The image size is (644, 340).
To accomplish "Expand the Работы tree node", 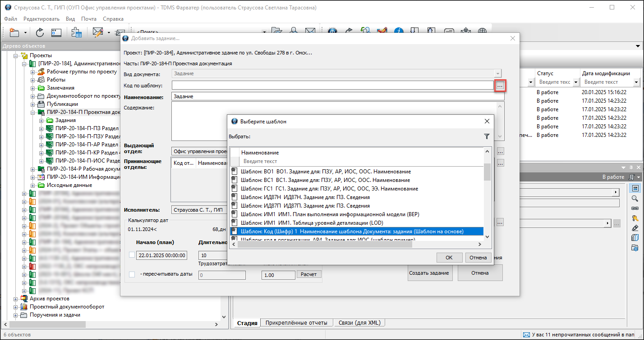I will point(32,80).
